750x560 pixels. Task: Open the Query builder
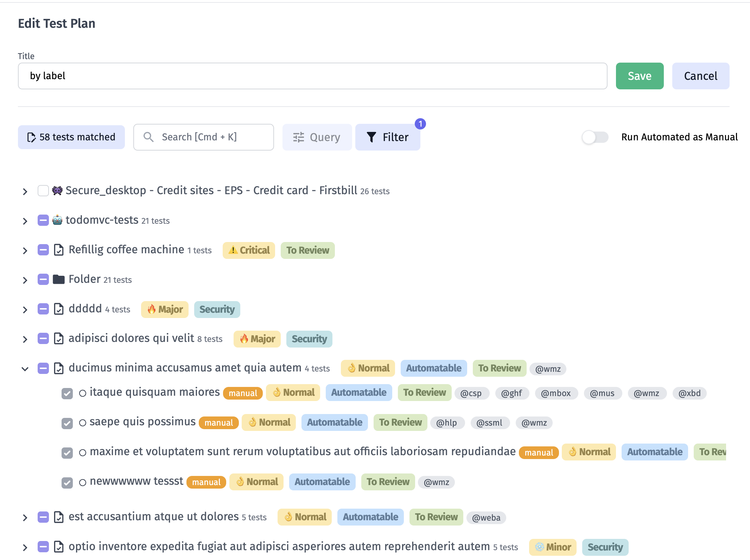(317, 137)
